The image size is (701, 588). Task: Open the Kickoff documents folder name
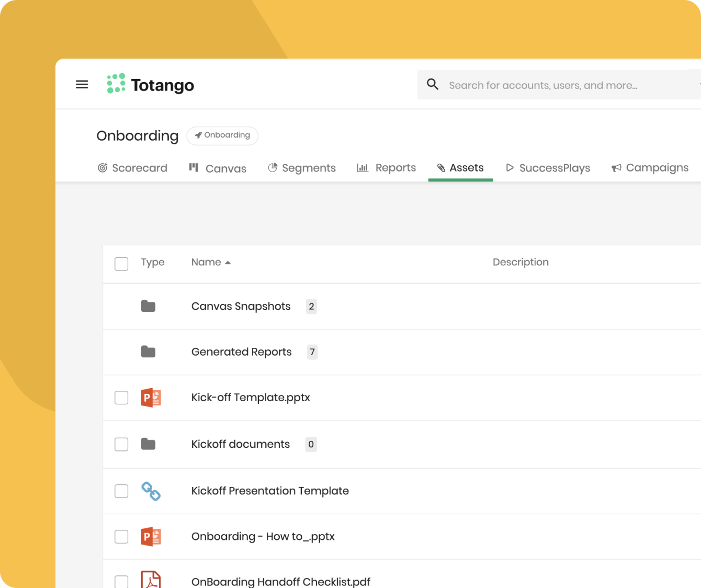pyautogui.click(x=240, y=444)
